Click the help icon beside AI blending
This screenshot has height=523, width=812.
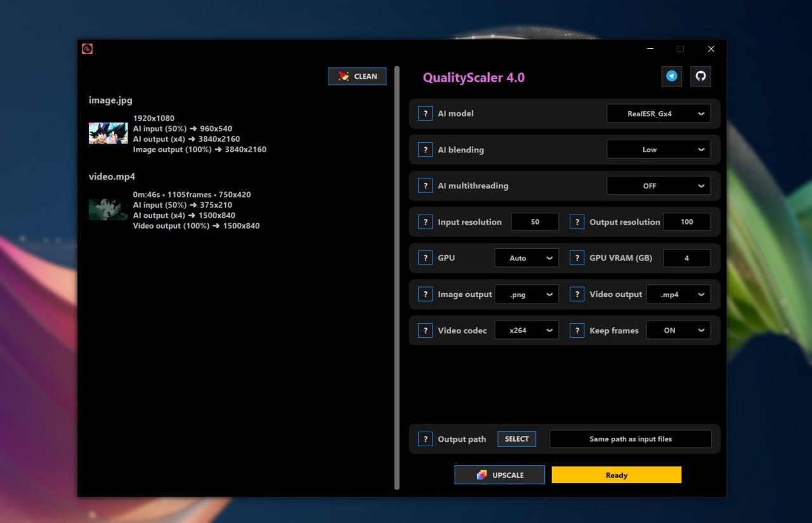click(x=425, y=150)
